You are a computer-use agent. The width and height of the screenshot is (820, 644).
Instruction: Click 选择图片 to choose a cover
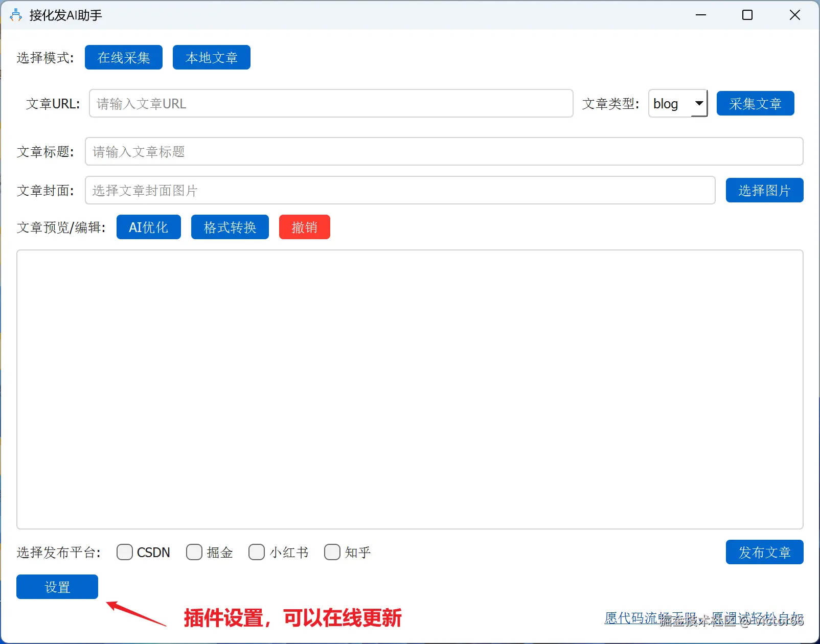tap(765, 190)
